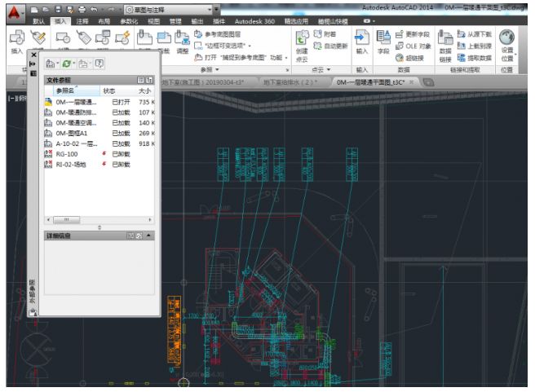
Task: Click the Redo arrow icon
Action: pos(111,10)
